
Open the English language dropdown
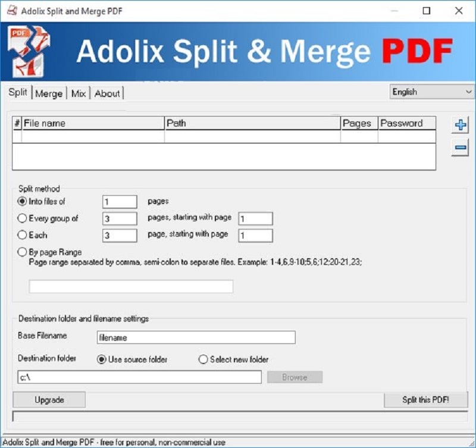(x=431, y=92)
